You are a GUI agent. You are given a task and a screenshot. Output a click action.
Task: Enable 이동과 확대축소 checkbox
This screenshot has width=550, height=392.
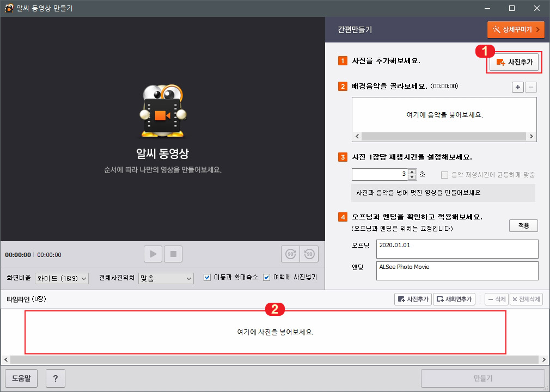(x=207, y=278)
